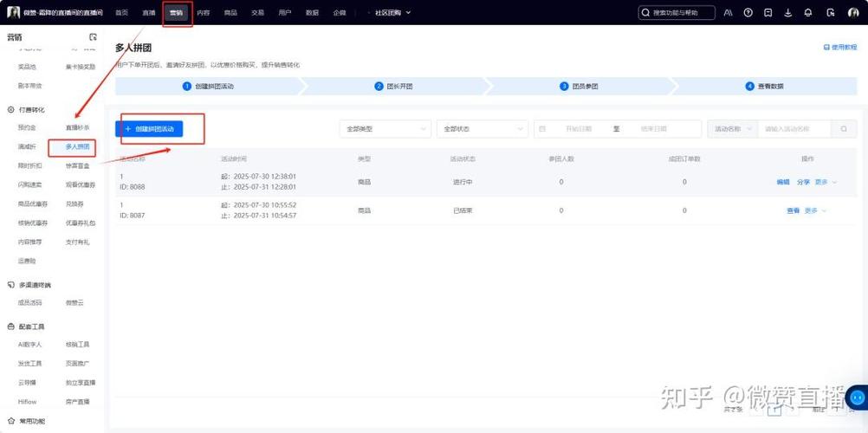Click 查看 for activity ID 8087
The height and width of the screenshot is (433, 868).
793,211
